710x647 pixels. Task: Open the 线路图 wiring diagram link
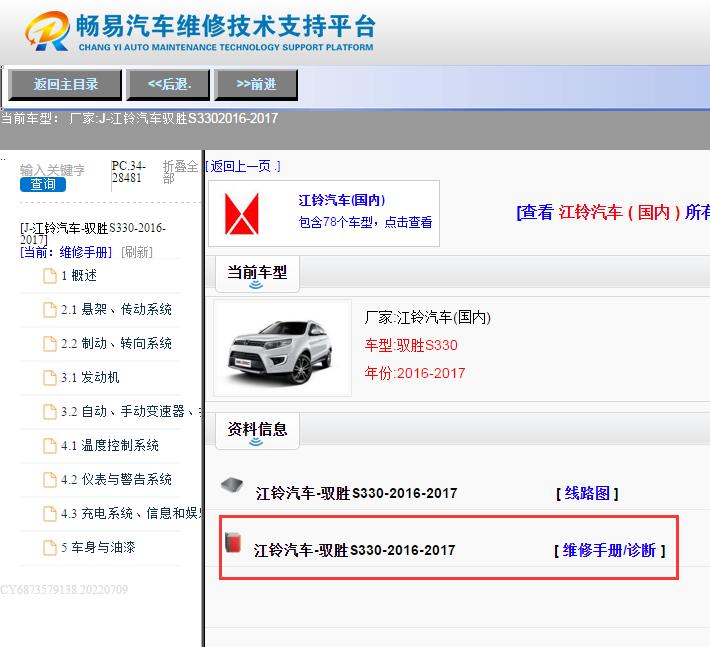click(x=587, y=493)
